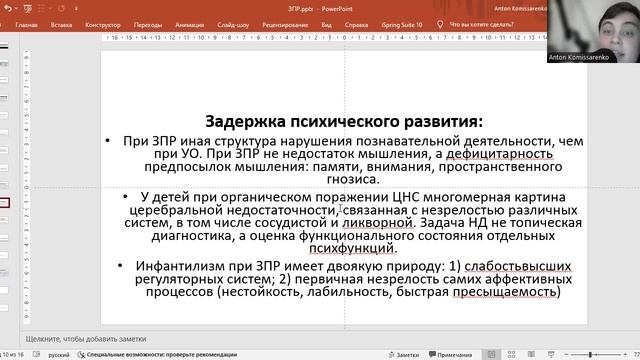The width and height of the screenshot is (640, 360).
Task: Click the word 'дефицитарность' underlined in red
Action: coord(500,153)
